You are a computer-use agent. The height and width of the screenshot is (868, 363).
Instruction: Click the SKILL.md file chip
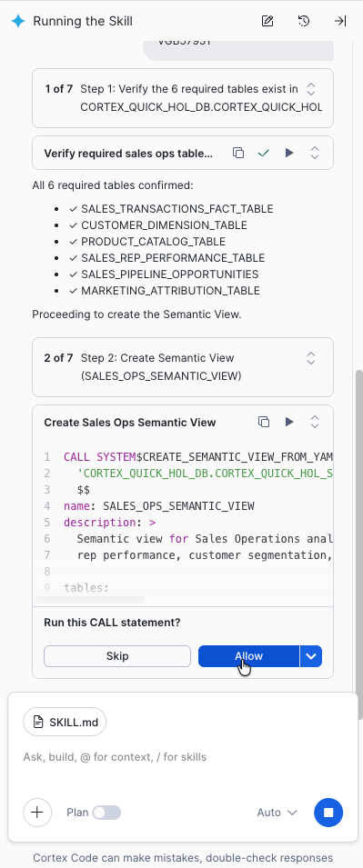(x=65, y=722)
